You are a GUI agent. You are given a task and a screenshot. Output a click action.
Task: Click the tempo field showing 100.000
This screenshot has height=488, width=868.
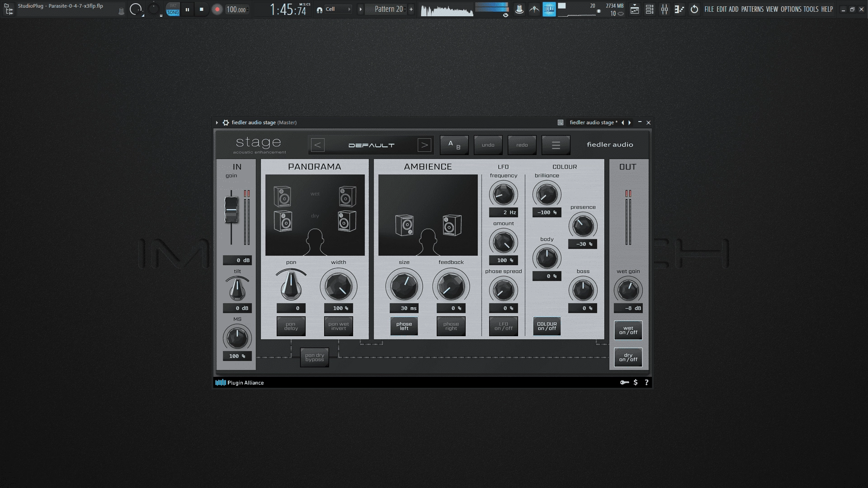[236, 9]
